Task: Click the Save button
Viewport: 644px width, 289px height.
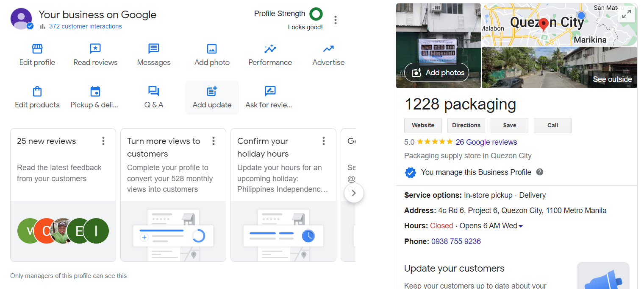Action: pos(510,126)
